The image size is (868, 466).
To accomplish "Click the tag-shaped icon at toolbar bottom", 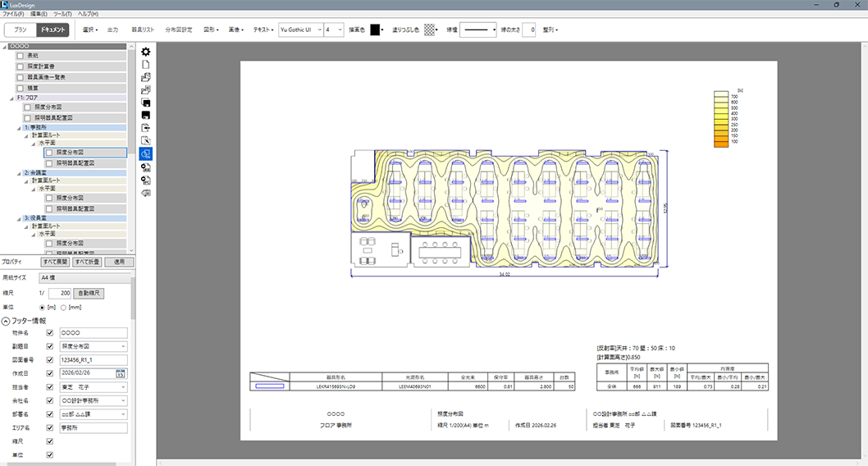I will [x=146, y=193].
